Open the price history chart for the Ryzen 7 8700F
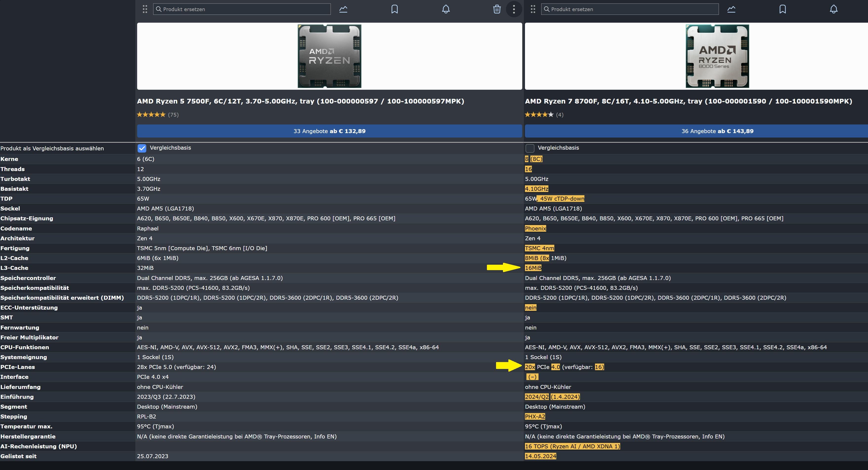The width and height of the screenshot is (868, 470). pos(731,9)
